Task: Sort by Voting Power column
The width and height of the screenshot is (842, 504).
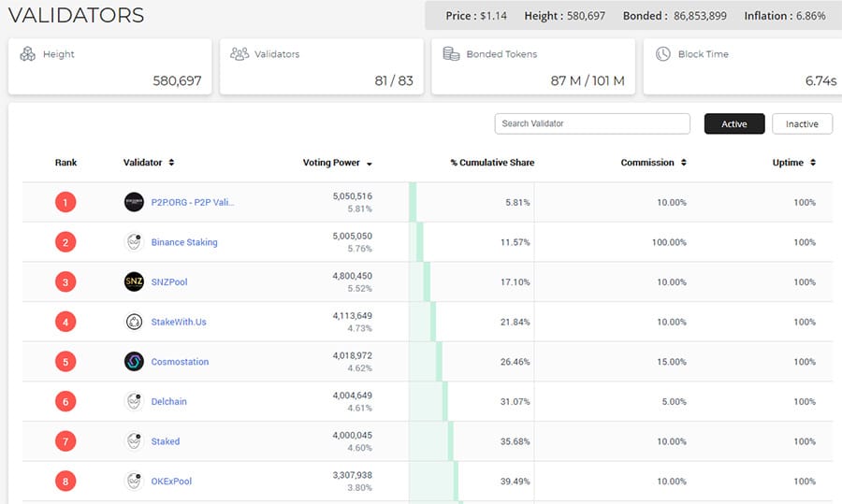Action: coord(337,163)
